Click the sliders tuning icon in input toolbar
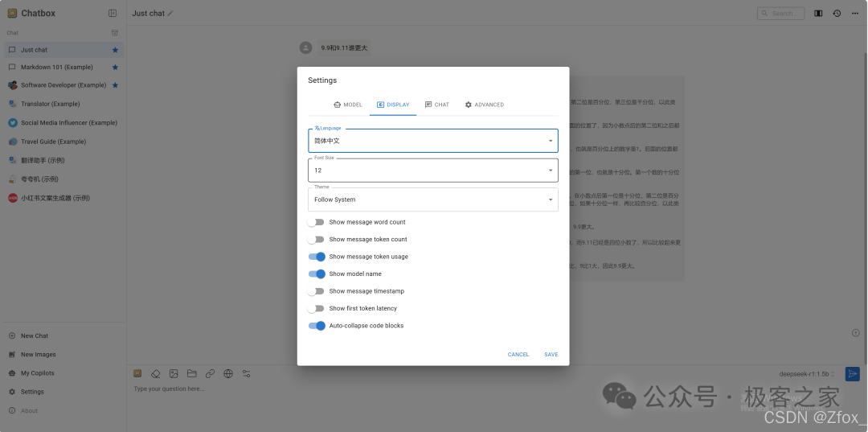 tap(247, 373)
